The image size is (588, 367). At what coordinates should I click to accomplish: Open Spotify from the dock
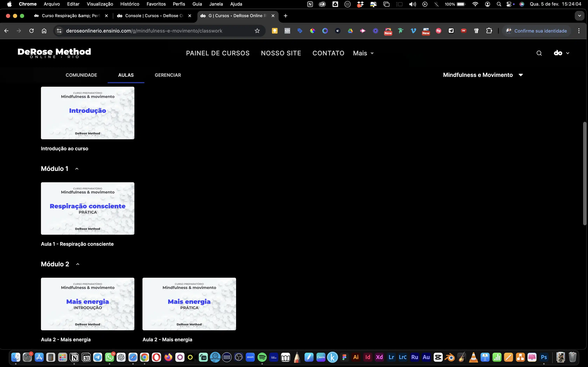coord(262,357)
